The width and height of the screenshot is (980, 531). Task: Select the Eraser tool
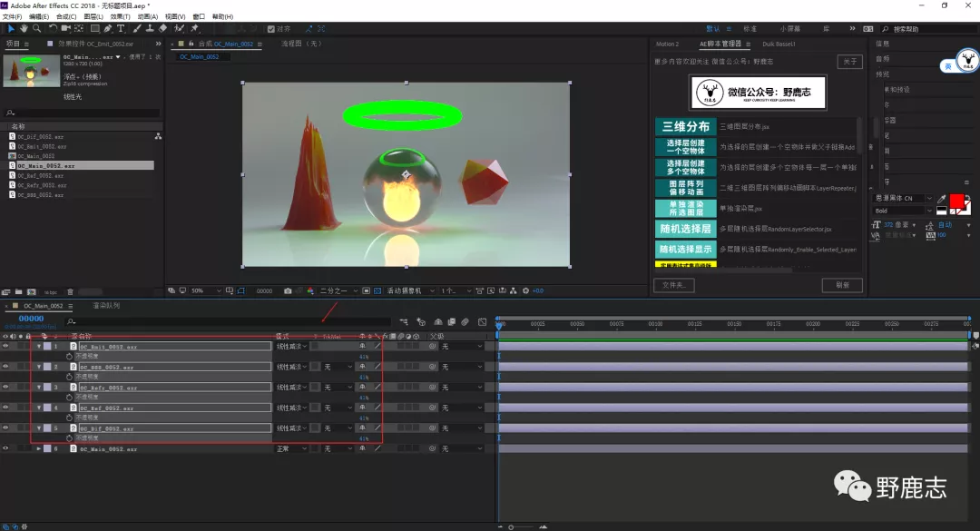pyautogui.click(x=162, y=28)
